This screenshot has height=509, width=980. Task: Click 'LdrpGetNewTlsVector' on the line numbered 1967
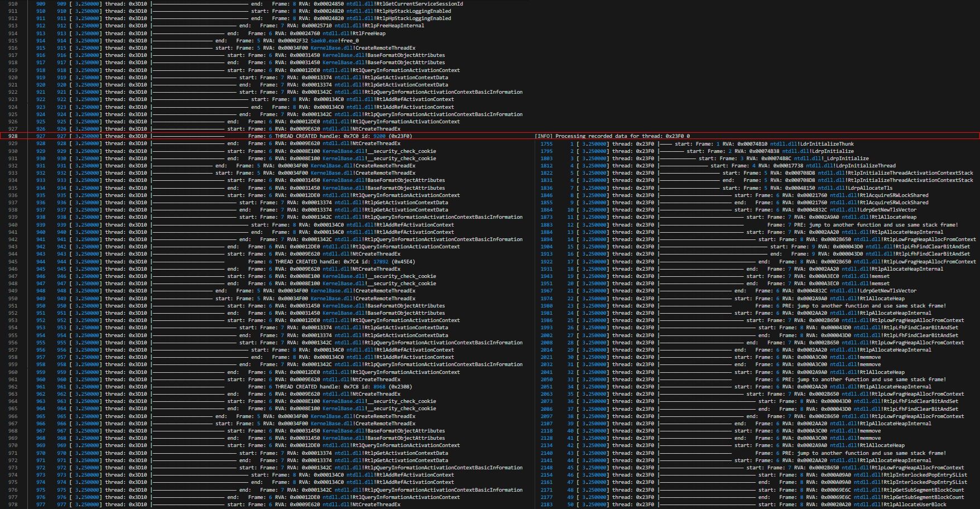tap(888, 291)
